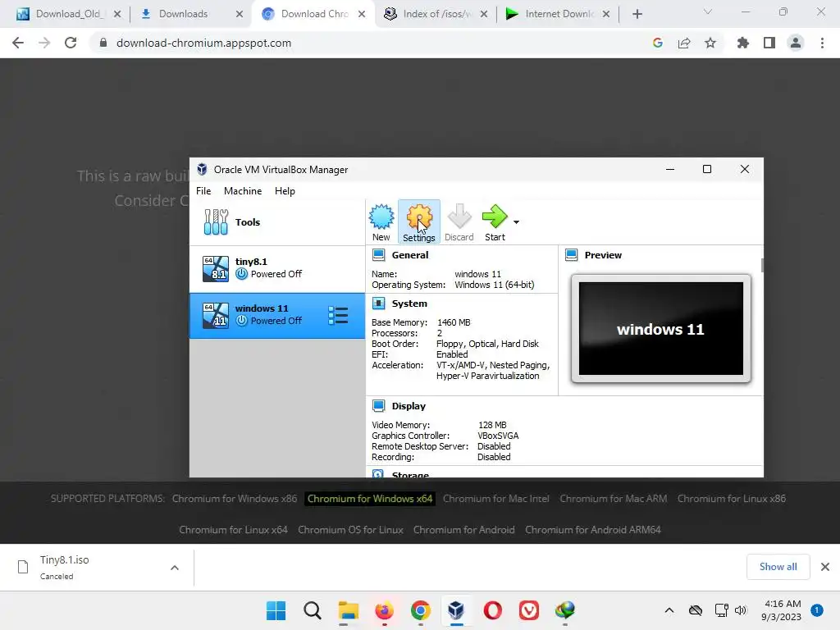Open the Chrome extensions puzzle icon

point(742,43)
